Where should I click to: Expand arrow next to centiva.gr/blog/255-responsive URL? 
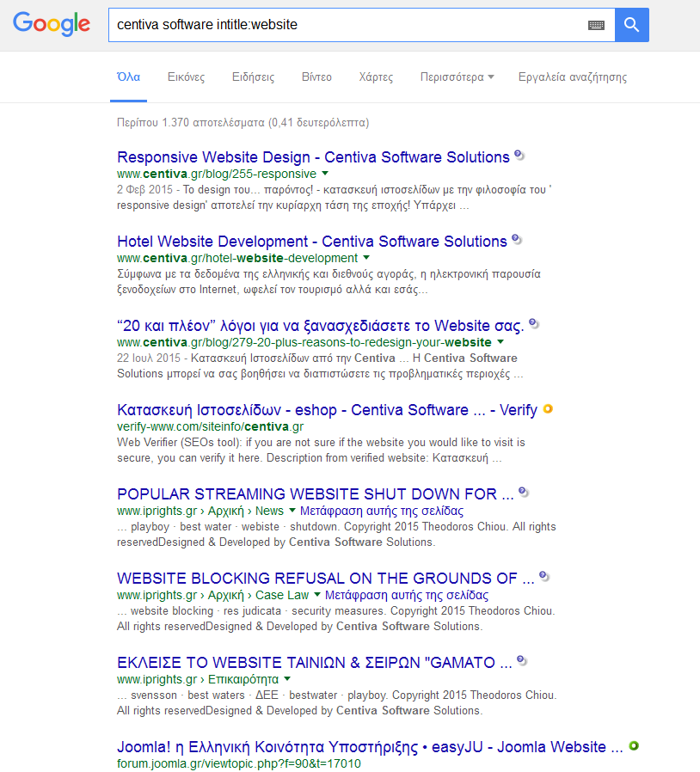tap(325, 174)
